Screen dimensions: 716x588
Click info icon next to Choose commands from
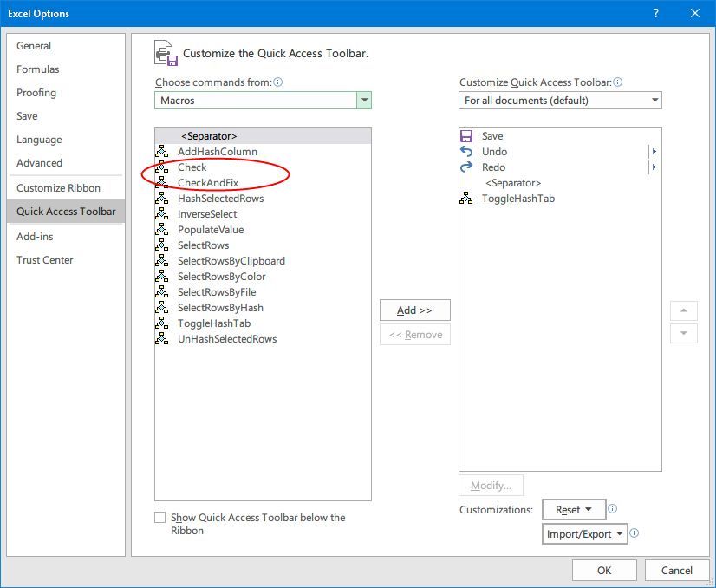click(277, 82)
